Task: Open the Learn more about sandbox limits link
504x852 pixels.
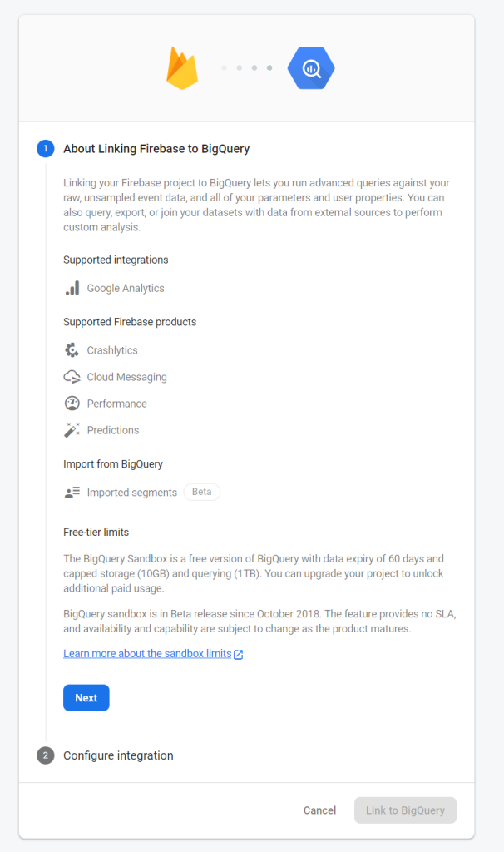Action: point(147,654)
